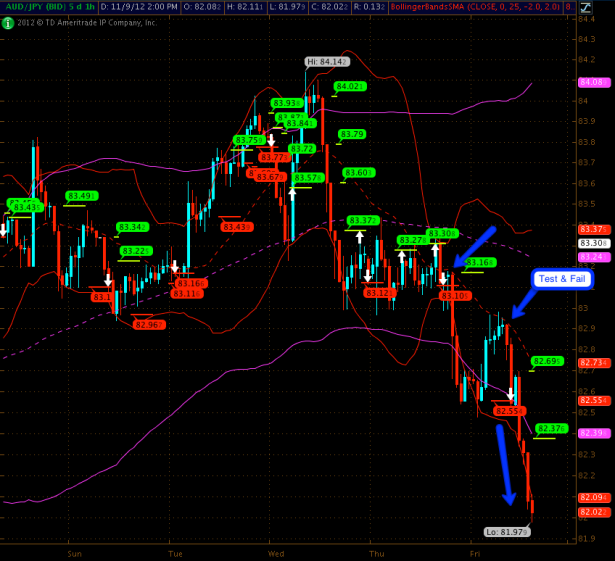
Task: Select the magenta 84.08 price axis tag
Action: [x=595, y=82]
